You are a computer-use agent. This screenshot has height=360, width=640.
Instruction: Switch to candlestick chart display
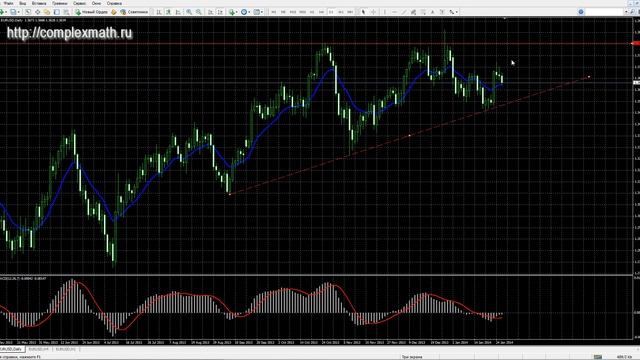pyautogui.click(x=169, y=12)
